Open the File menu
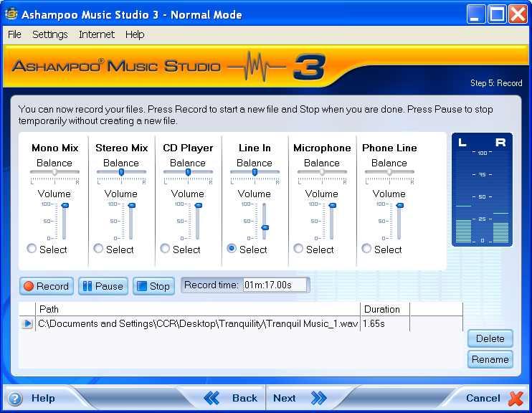Screen dimensions: 532x413 tap(14, 34)
